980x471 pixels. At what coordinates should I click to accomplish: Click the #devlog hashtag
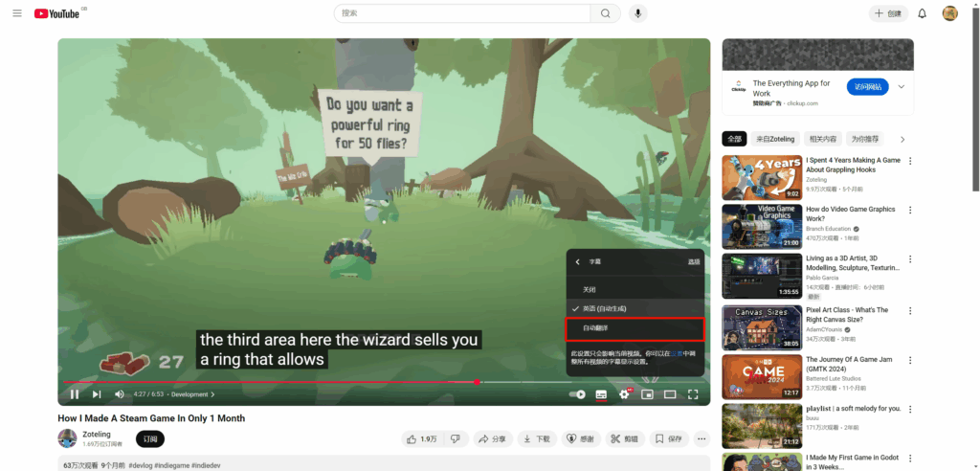point(141,466)
